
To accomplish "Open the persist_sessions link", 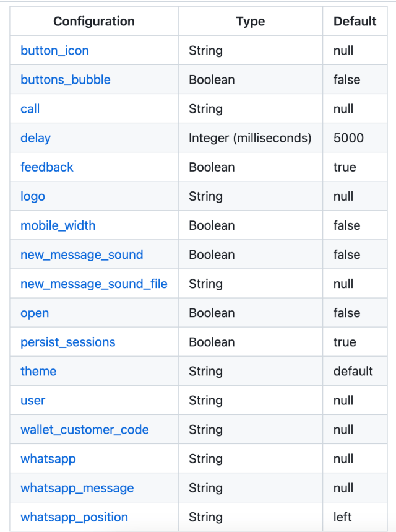I will 68,342.
